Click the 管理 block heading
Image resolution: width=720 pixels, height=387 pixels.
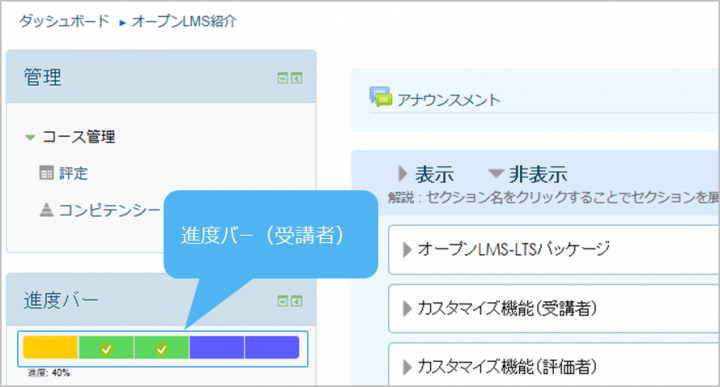click(x=42, y=77)
